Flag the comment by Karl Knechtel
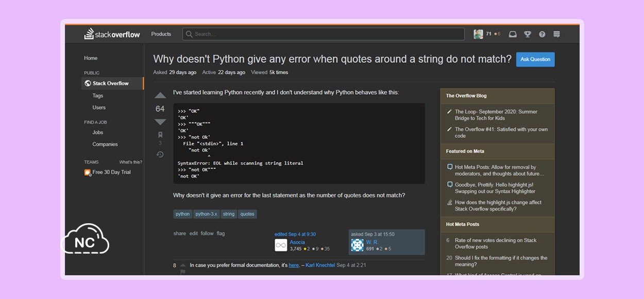The height and width of the screenshot is (299, 644). [182, 272]
